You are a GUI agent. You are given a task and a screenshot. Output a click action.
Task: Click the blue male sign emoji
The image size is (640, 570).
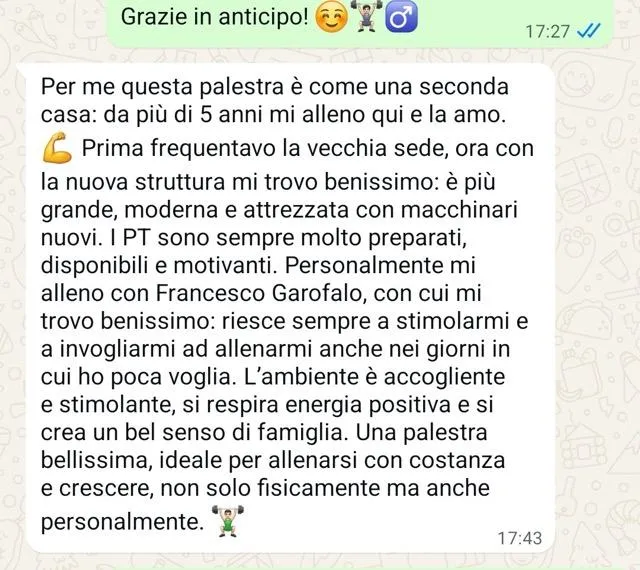coord(402,17)
